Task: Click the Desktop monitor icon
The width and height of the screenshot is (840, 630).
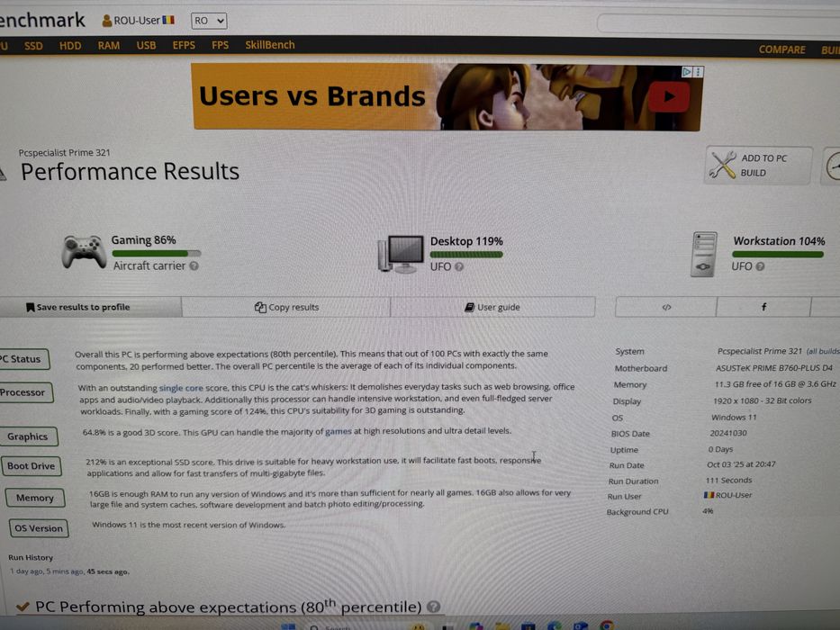Action: point(400,254)
